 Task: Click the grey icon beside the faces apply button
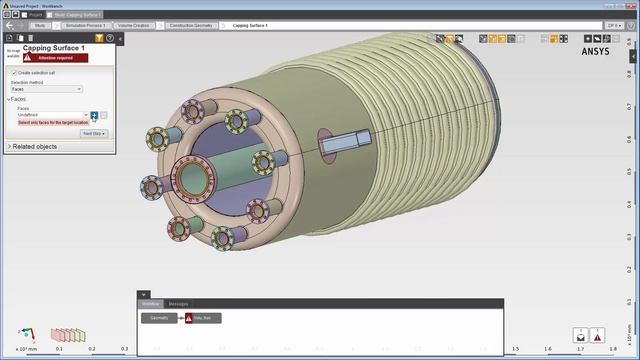[x=104, y=116]
